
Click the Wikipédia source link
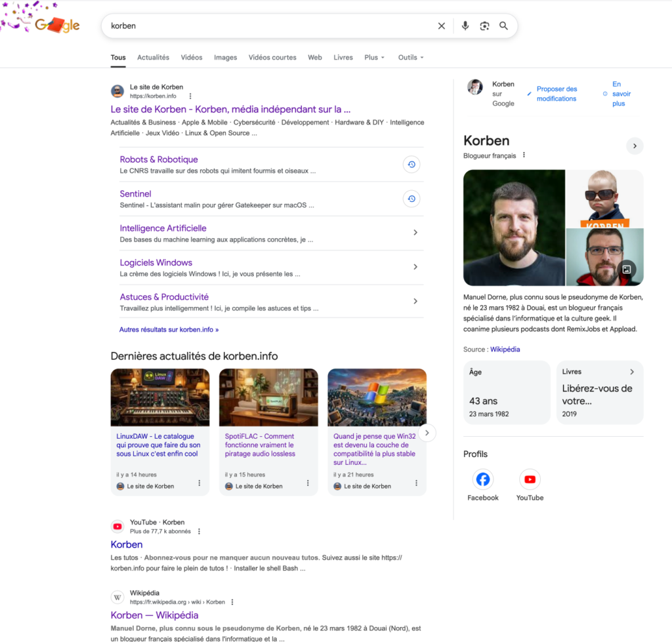[x=505, y=350]
